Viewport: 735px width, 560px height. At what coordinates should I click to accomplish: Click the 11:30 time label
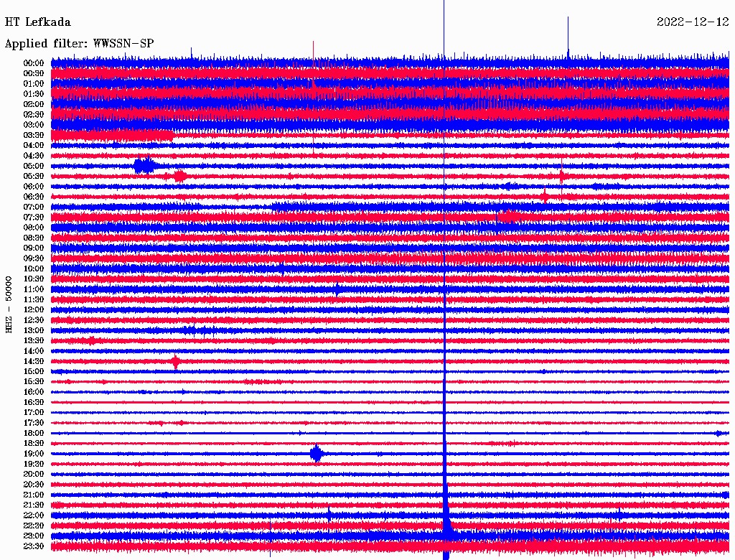click(34, 299)
